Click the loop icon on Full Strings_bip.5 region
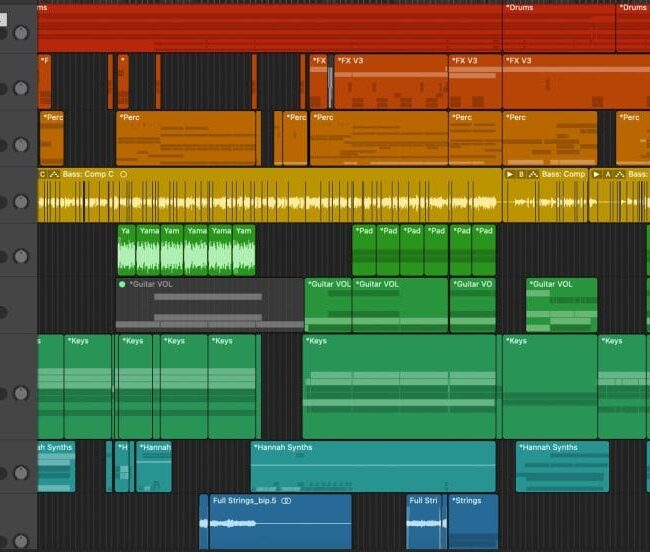 pos(286,500)
